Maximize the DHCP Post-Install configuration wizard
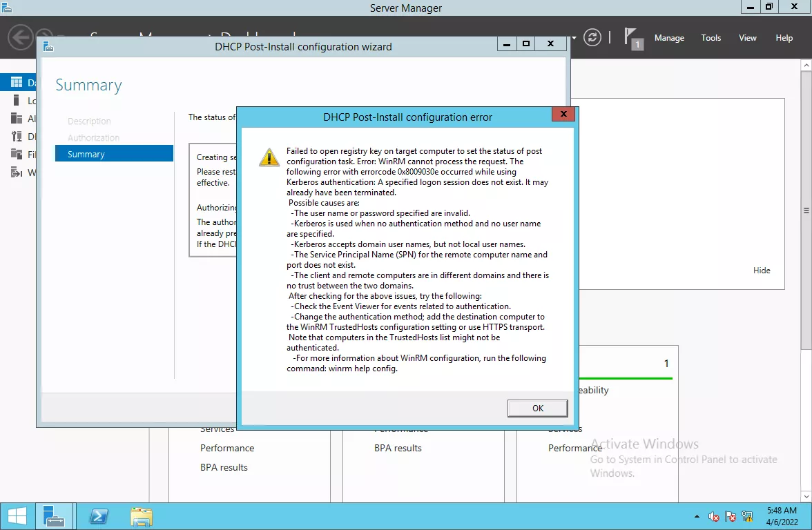The height and width of the screenshot is (530, 812). coord(526,44)
